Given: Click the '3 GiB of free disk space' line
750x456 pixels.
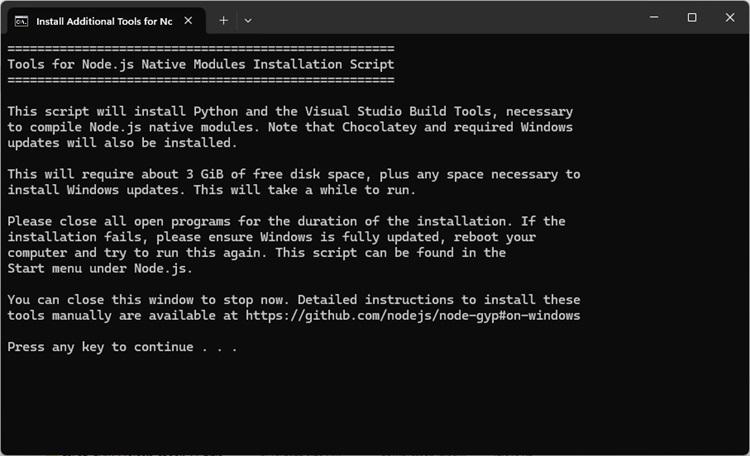Looking at the screenshot, I should click(293, 174).
